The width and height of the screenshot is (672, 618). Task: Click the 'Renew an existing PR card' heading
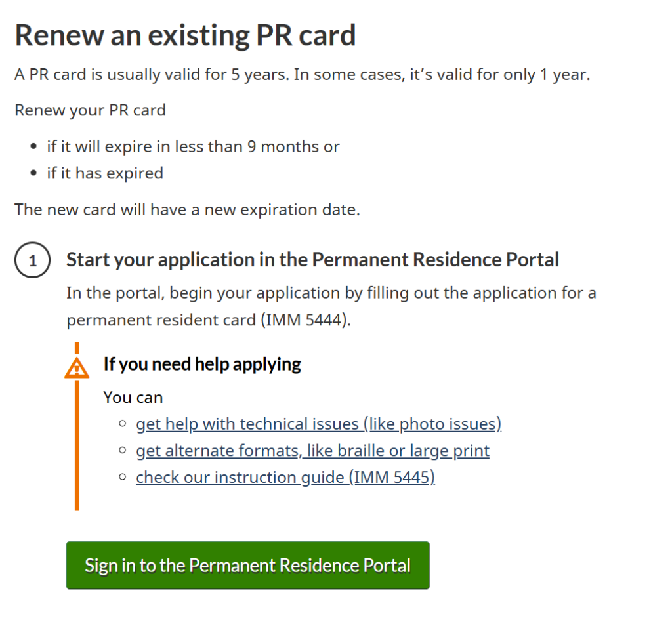[185, 35]
